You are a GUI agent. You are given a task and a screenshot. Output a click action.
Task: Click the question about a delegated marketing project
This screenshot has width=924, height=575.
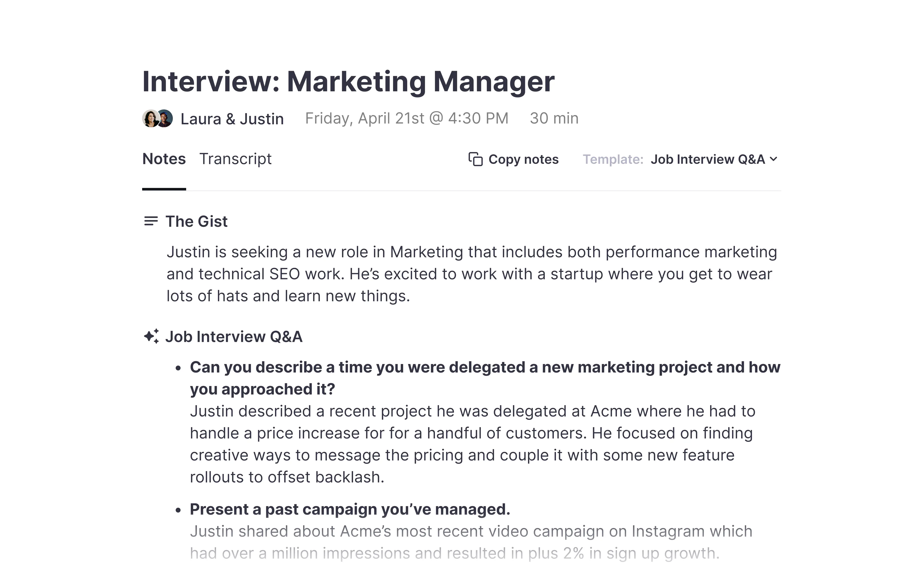485,378
